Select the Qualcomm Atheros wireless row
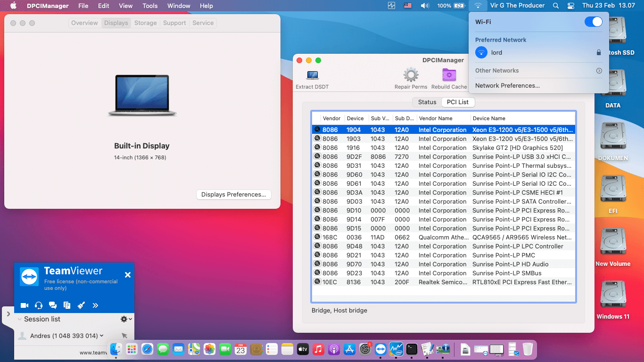Image resolution: width=644 pixels, height=362 pixels. coord(443,237)
